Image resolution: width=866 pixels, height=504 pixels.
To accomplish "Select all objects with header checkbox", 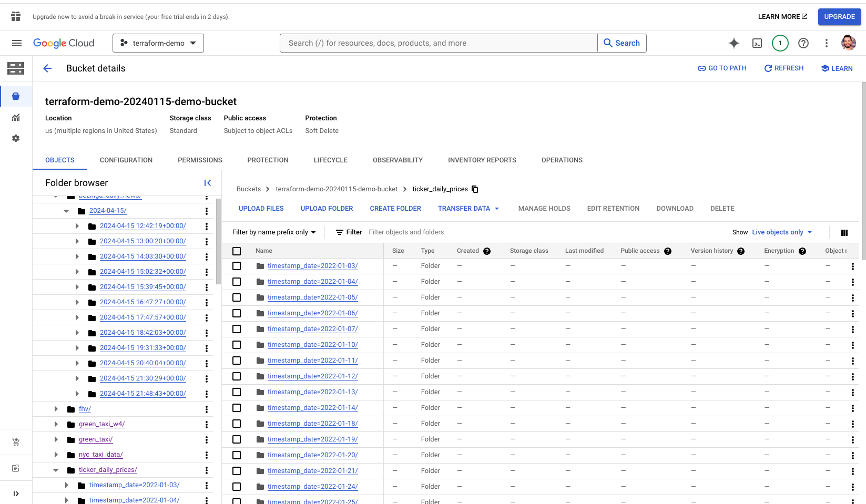I will point(237,251).
